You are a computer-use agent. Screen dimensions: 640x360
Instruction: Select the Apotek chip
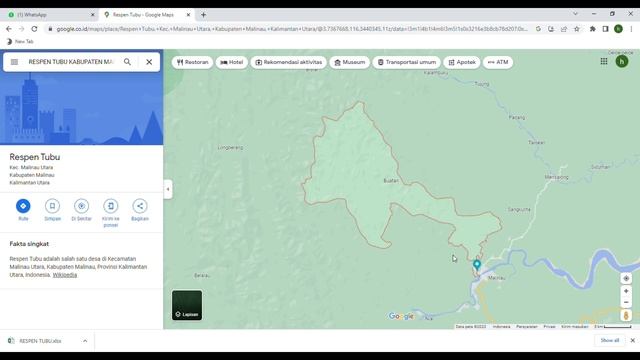click(x=462, y=62)
